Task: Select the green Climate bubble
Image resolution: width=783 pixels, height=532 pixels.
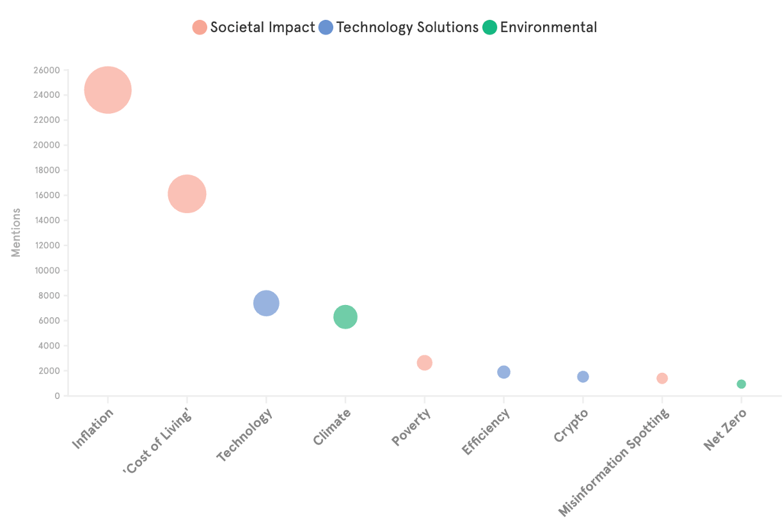Action: tap(345, 317)
